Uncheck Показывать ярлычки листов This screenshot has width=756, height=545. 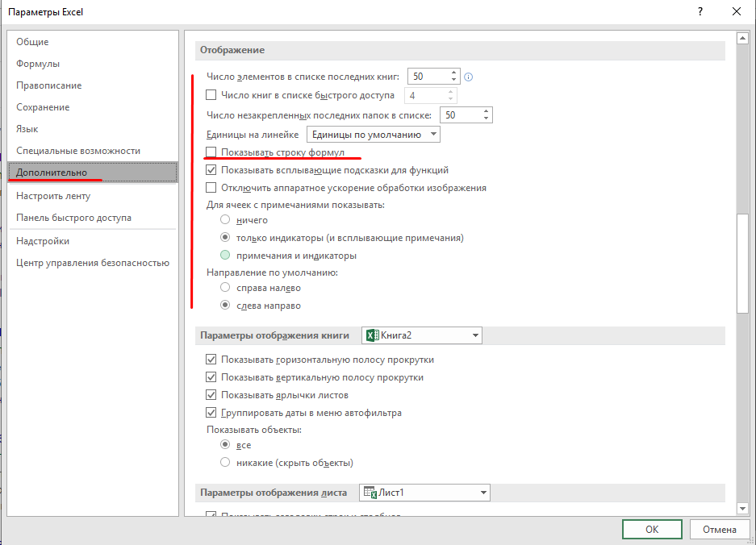(x=211, y=395)
